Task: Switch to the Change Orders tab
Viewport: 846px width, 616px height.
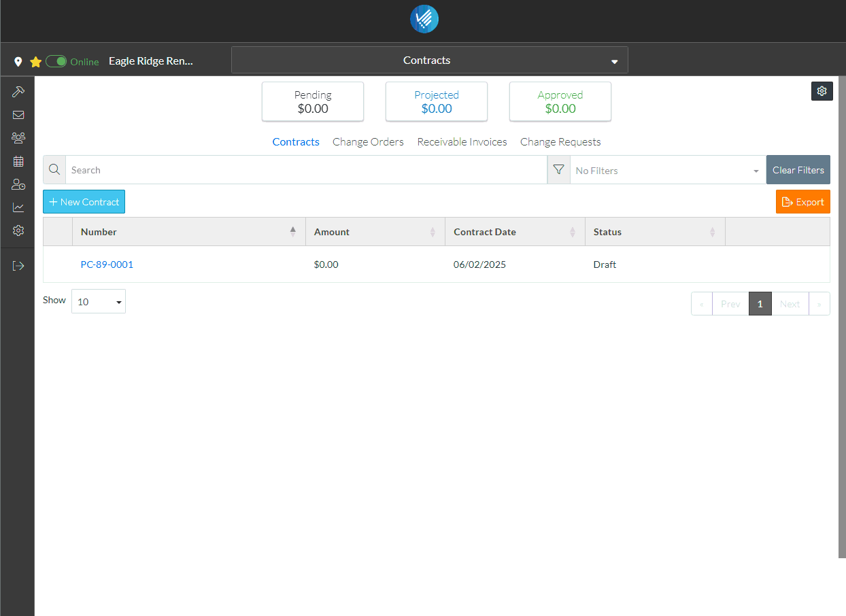Action: coord(368,142)
